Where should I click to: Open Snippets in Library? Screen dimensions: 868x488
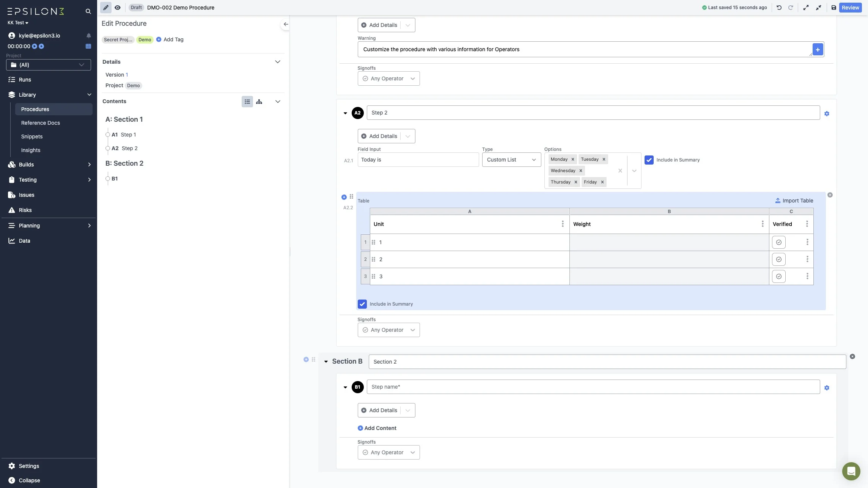pyautogui.click(x=32, y=137)
